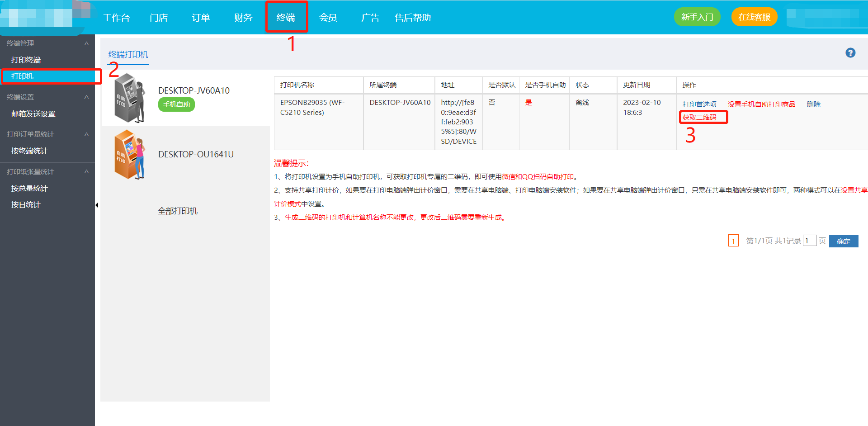The image size is (868, 426).
Task: Collapse the 终端设置 sidebar section
Action: [x=86, y=97]
